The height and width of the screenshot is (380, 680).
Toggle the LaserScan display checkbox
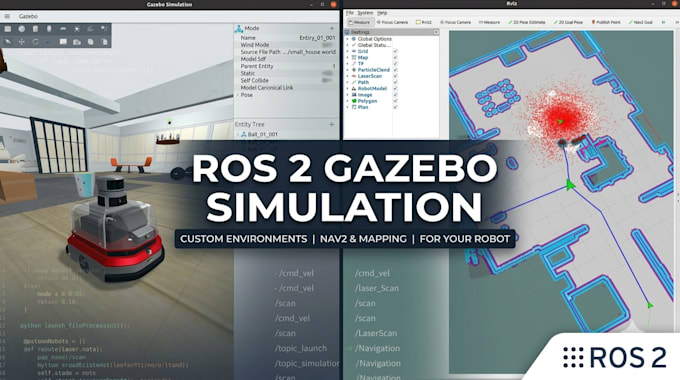pyautogui.click(x=395, y=76)
